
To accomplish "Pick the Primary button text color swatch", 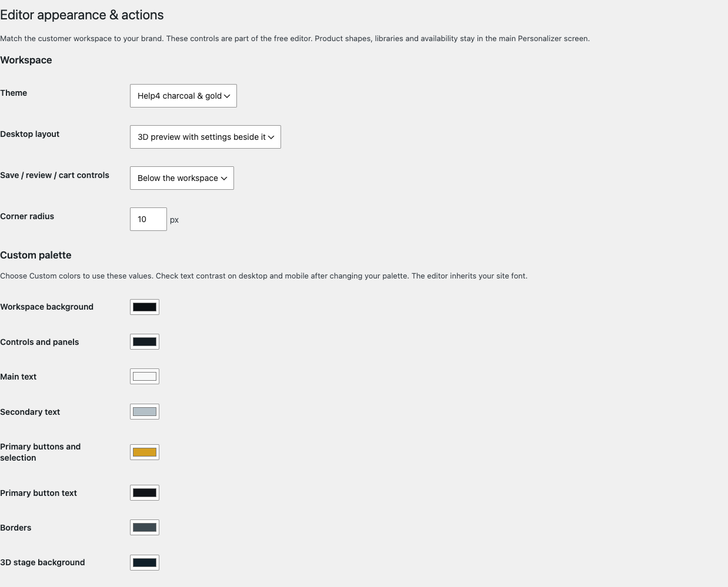I will 145,492.
